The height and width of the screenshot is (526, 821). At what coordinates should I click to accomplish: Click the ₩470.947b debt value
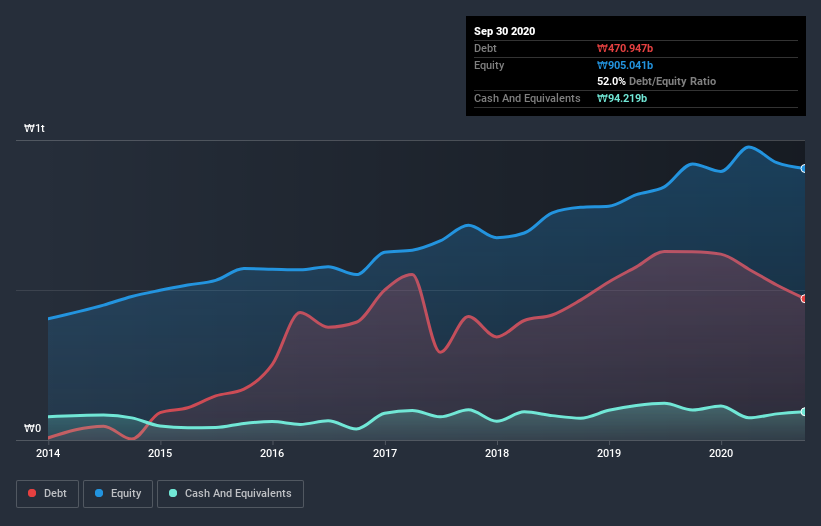click(x=625, y=48)
